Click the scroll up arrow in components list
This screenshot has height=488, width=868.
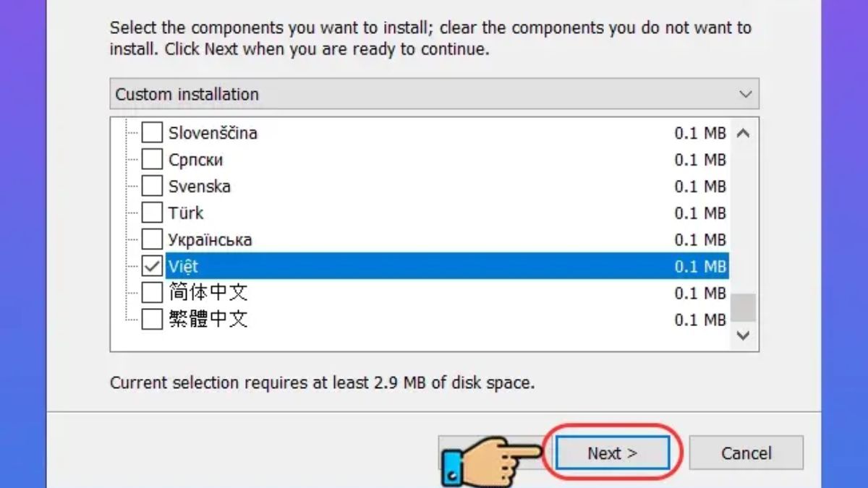coord(743,134)
